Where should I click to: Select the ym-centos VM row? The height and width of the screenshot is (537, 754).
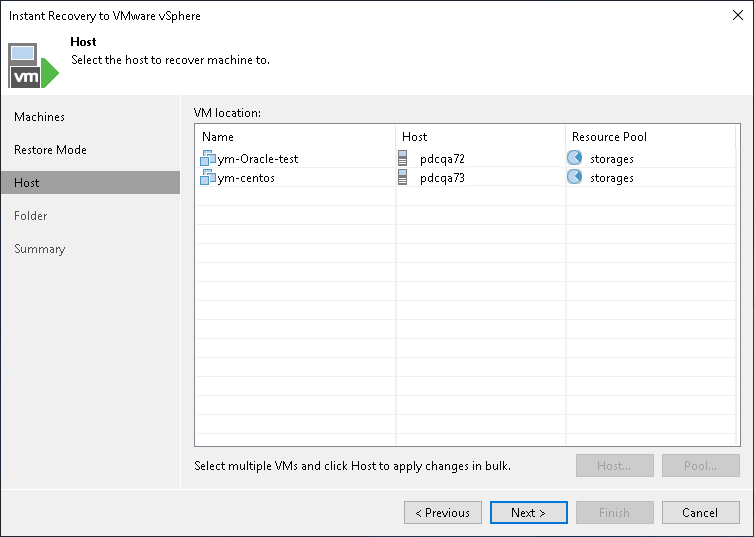pyautogui.click(x=466, y=177)
